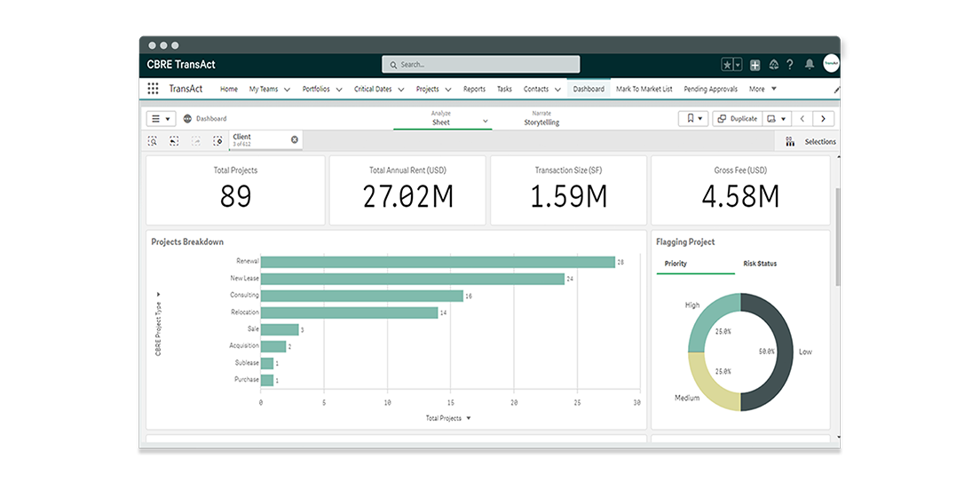Click the step back selection icon
The height and width of the screenshot is (490, 980).
(174, 140)
